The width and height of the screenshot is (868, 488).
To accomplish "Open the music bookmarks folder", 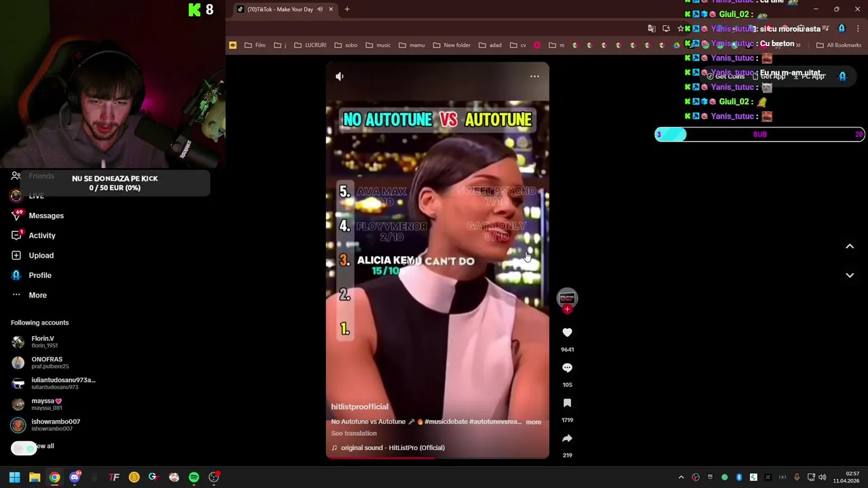I will (x=378, y=45).
